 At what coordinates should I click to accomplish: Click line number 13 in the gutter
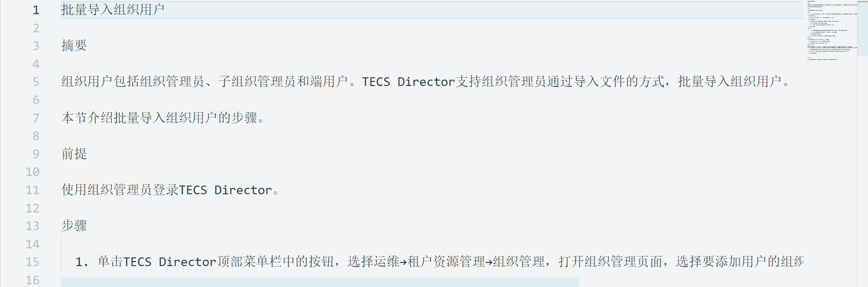33,226
